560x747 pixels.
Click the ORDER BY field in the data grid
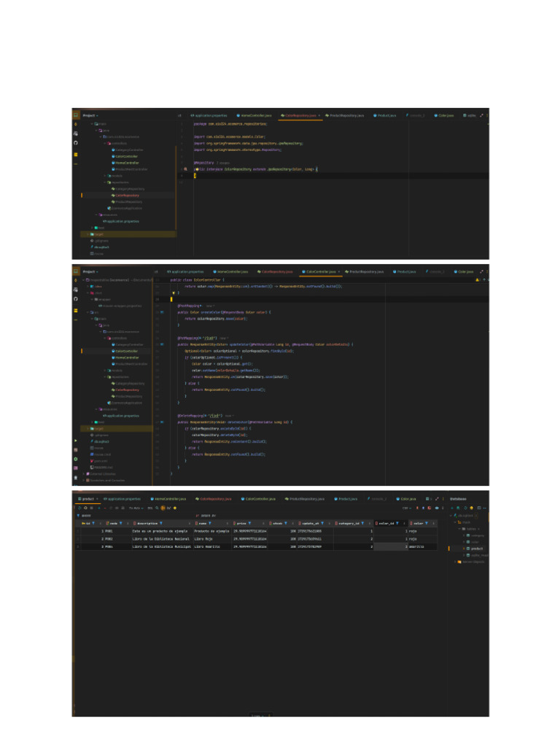[x=211, y=515]
